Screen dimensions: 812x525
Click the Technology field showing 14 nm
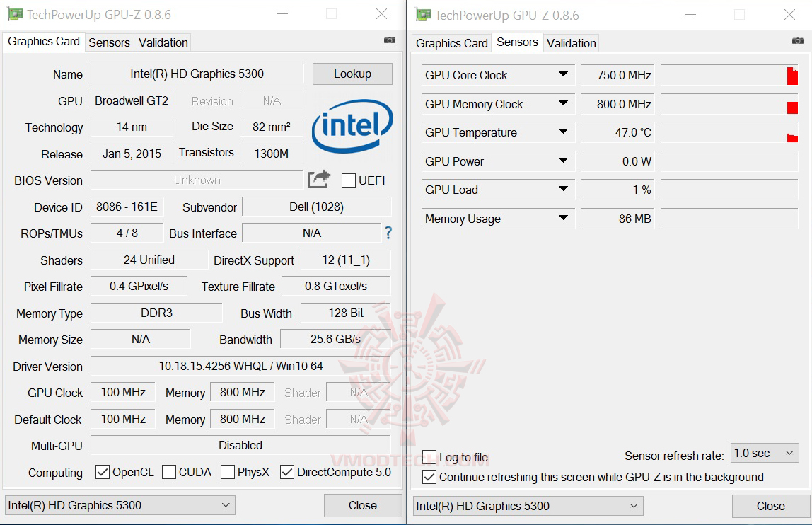[132, 127]
